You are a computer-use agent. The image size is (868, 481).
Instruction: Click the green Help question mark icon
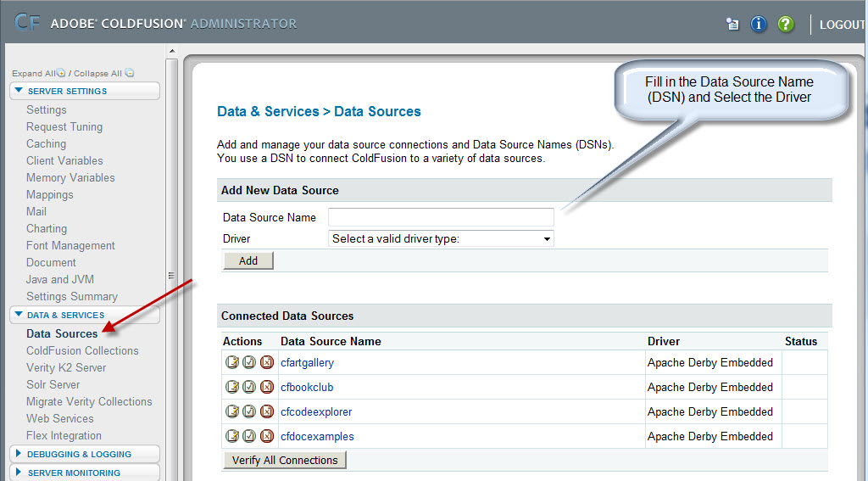point(786,24)
